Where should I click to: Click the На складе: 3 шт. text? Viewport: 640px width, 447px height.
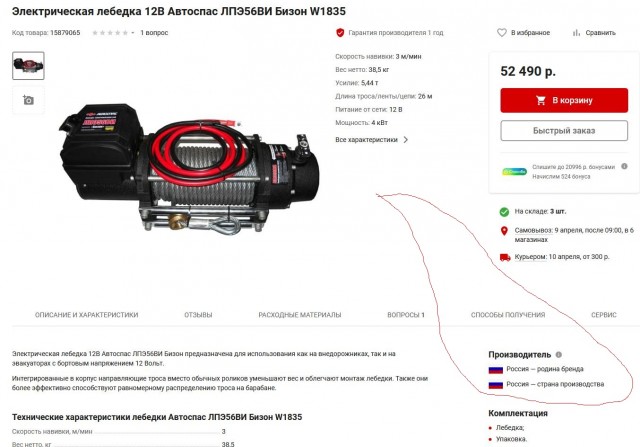point(540,211)
